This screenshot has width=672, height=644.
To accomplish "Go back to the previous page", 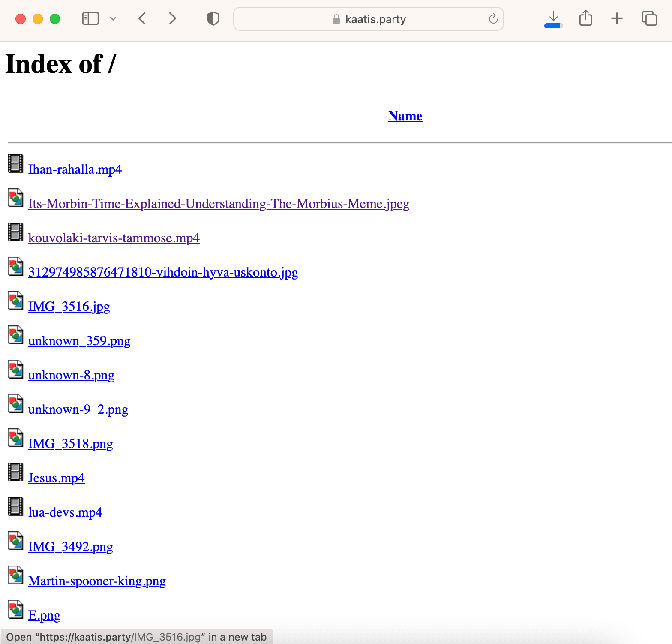I will click(143, 18).
